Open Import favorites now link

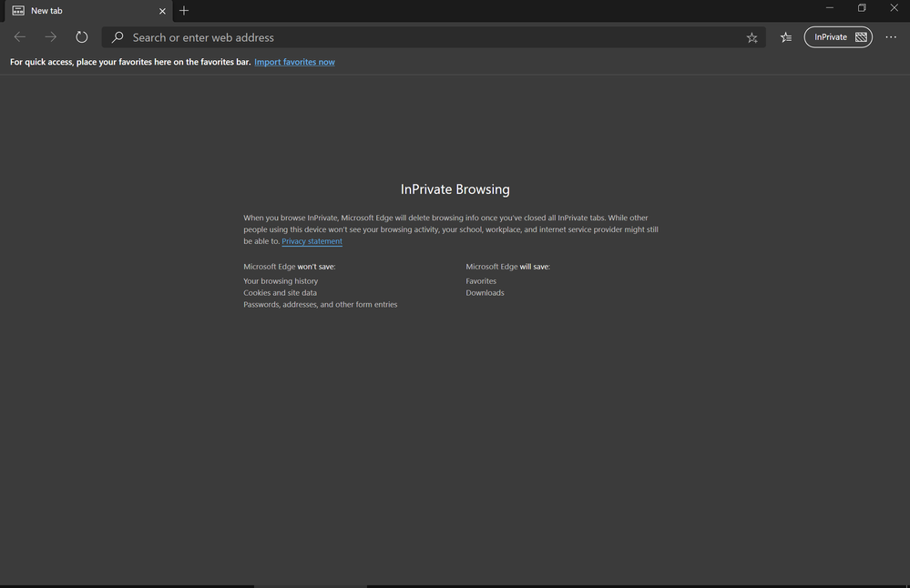coord(294,62)
